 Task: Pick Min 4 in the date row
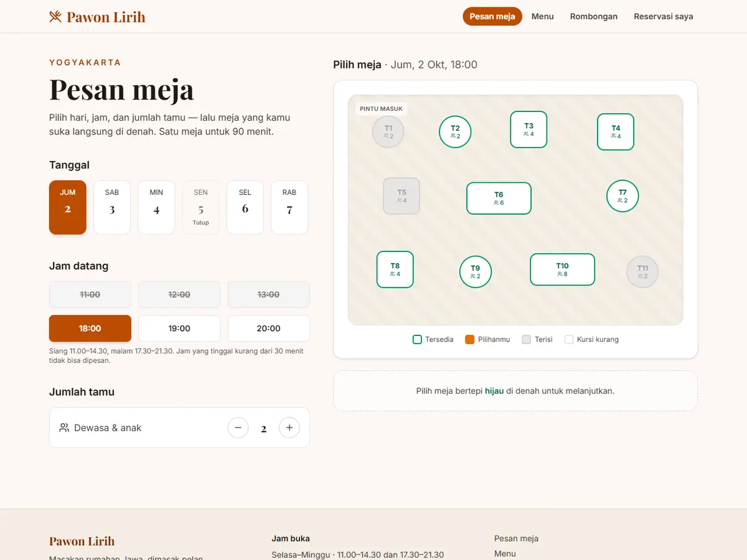(156, 207)
